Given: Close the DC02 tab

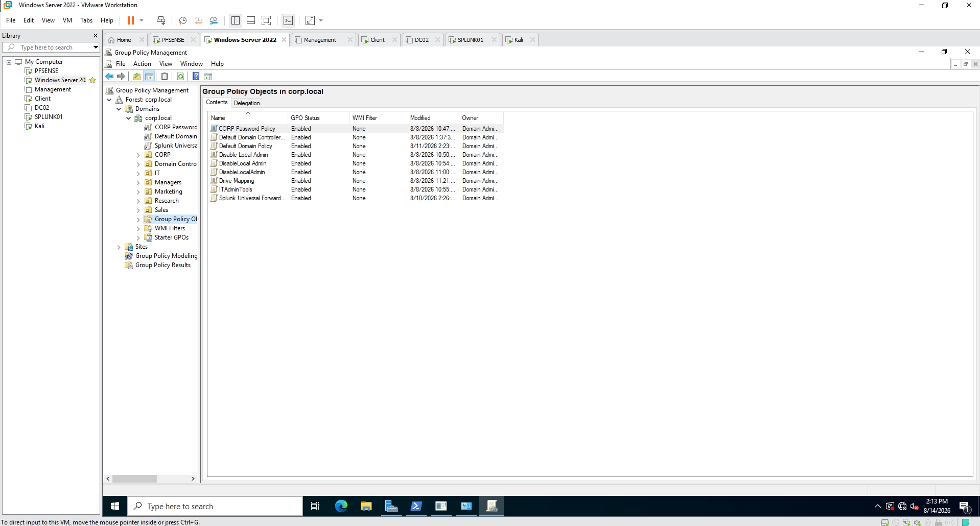Looking at the screenshot, I should click(437, 40).
